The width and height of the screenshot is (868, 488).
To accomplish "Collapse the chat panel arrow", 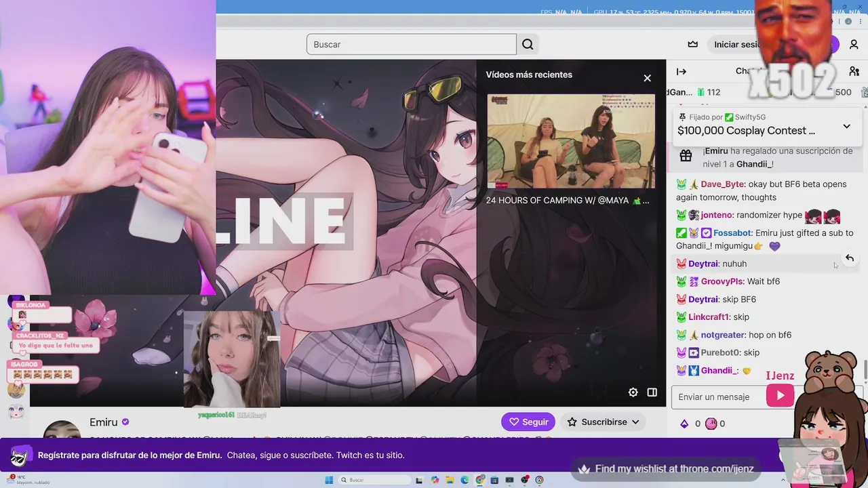I will coord(682,71).
